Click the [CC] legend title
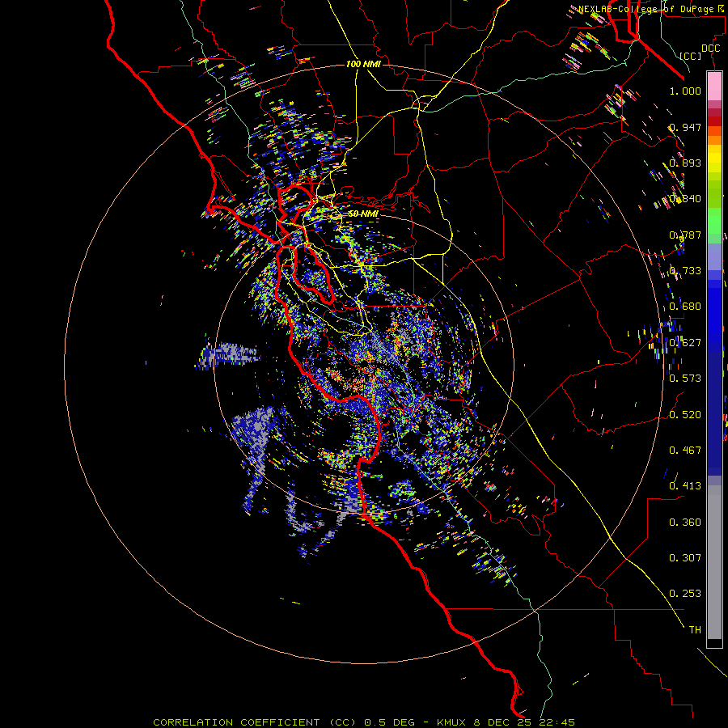This screenshot has height=728, width=728. click(x=691, y=56)
